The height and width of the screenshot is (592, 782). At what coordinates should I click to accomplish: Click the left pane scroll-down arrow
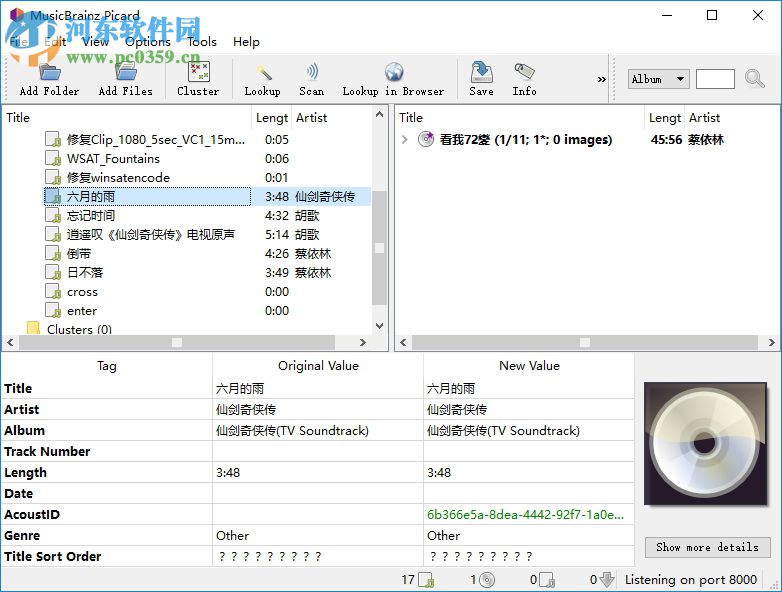[380, 326]
